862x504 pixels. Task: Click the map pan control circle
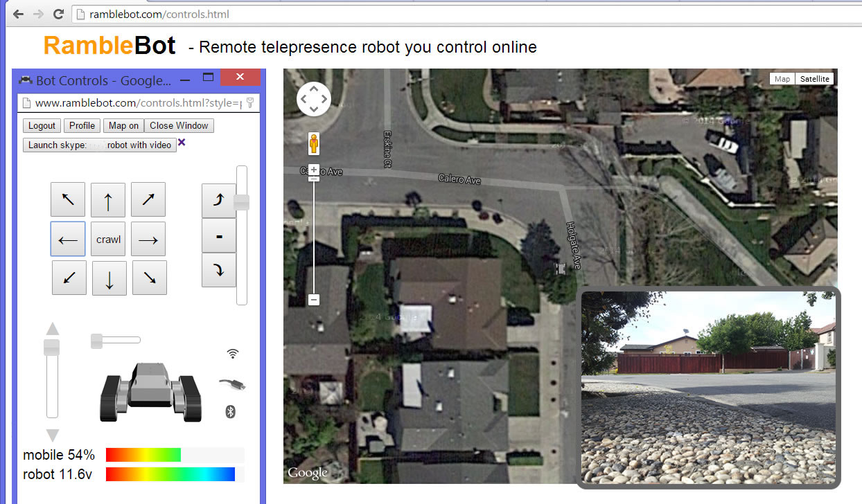[314, 99]
